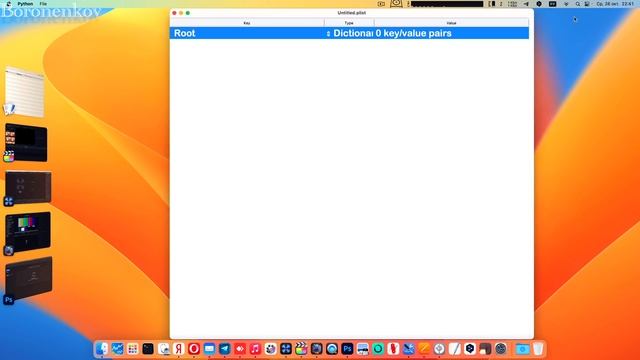
Task: Open the Downloads folder in the Dock
Action: [522, 349]
